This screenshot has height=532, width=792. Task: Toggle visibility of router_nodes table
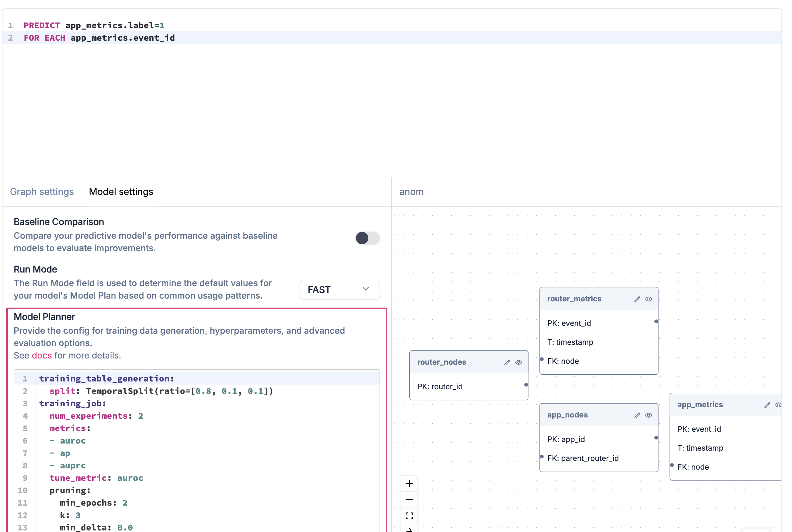click(518, 362)
